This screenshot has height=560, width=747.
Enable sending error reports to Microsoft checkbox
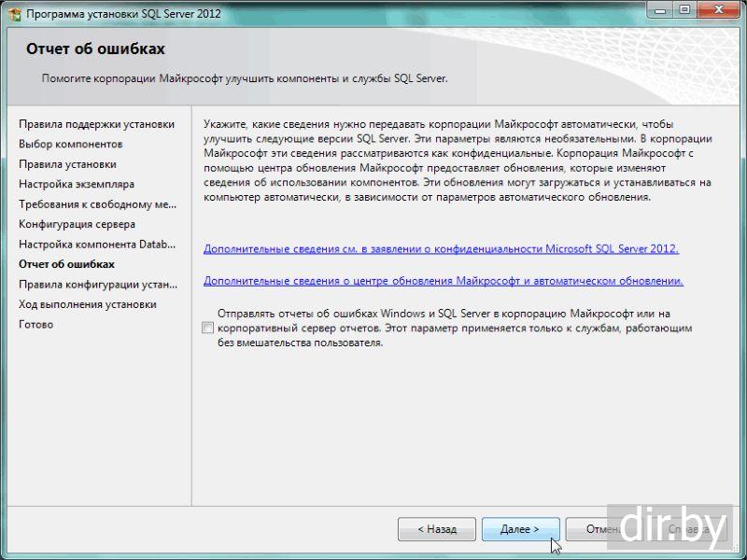(207, 328)
